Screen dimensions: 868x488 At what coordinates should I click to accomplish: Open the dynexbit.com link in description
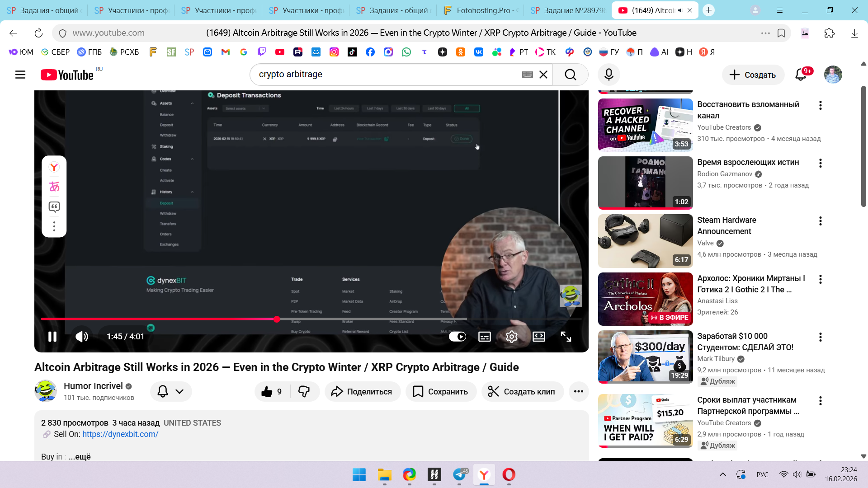[120, 434]
